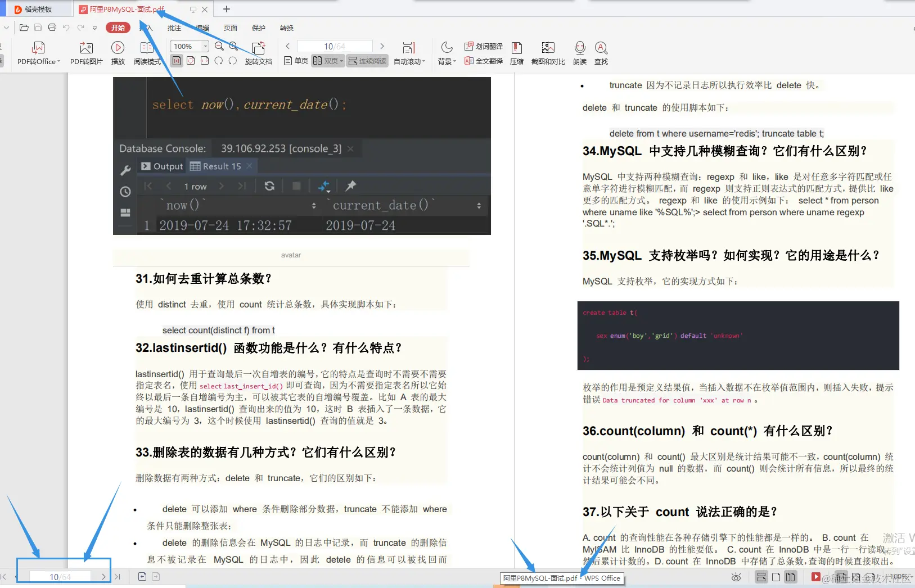
Task: Go to next page in toolbar
Action: point(382,46)
